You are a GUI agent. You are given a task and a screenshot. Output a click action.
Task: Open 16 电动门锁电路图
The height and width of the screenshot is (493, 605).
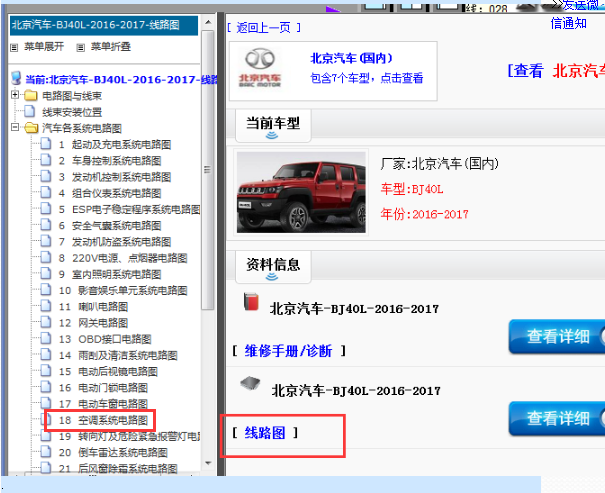pos(103,388)
